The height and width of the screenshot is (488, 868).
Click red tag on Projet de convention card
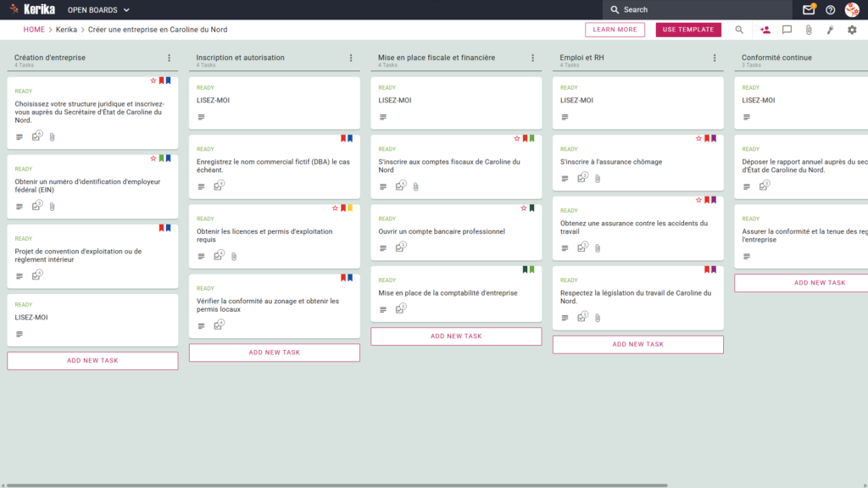point(162,228)
